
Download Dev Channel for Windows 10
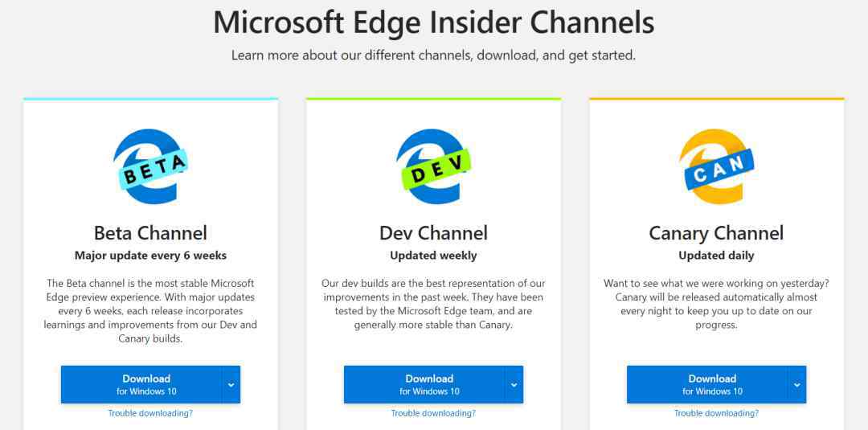424,385
